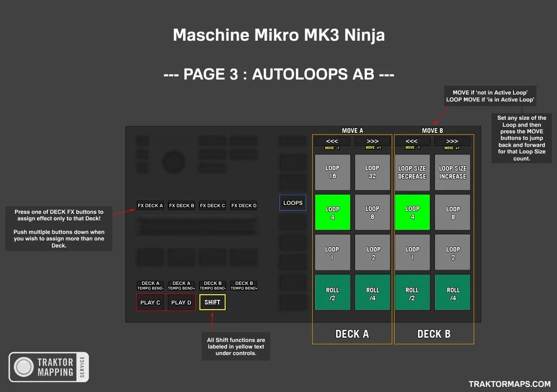This screenshot has width=557, height=392.
Task: Tap the Deck A LOOP 8 pad
Action: 372,212
